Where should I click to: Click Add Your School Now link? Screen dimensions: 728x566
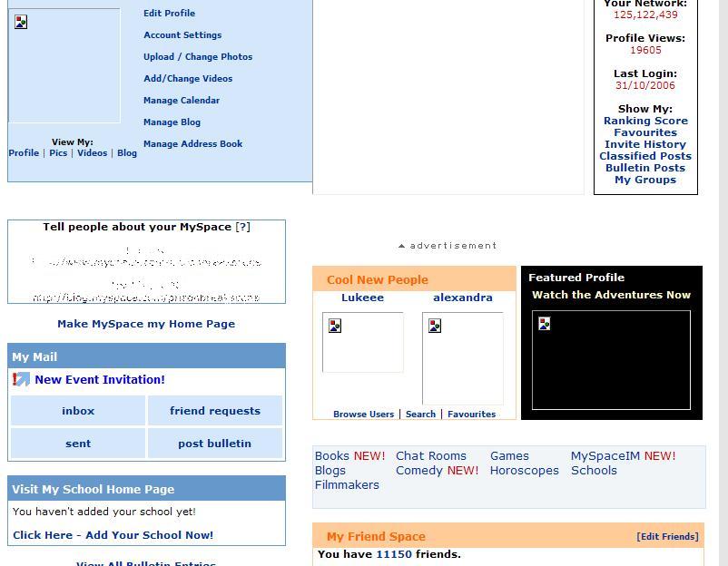[x=113, y=535]
